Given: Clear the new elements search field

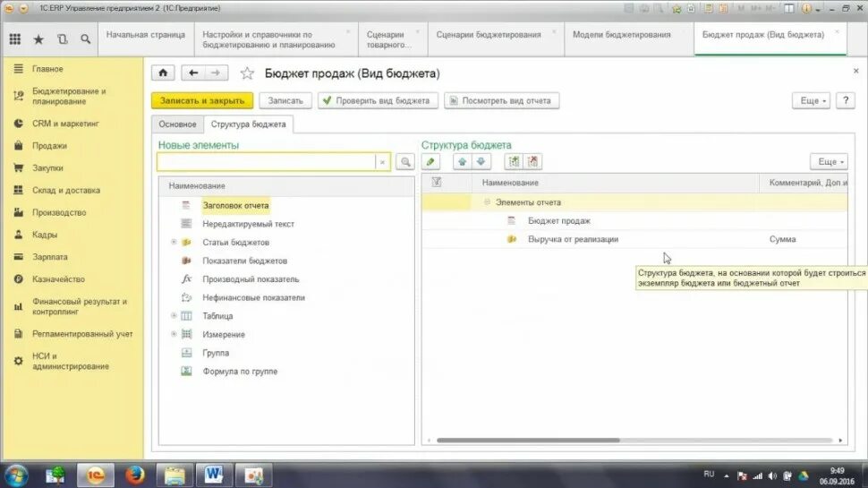Looking at the screenshot, I should (382, 162).
